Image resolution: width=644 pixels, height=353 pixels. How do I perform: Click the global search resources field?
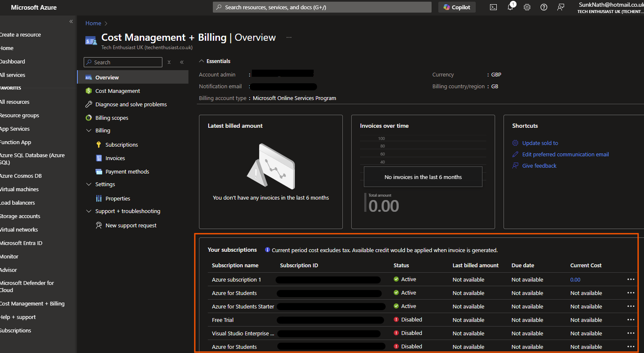click(x=321, y=7)
